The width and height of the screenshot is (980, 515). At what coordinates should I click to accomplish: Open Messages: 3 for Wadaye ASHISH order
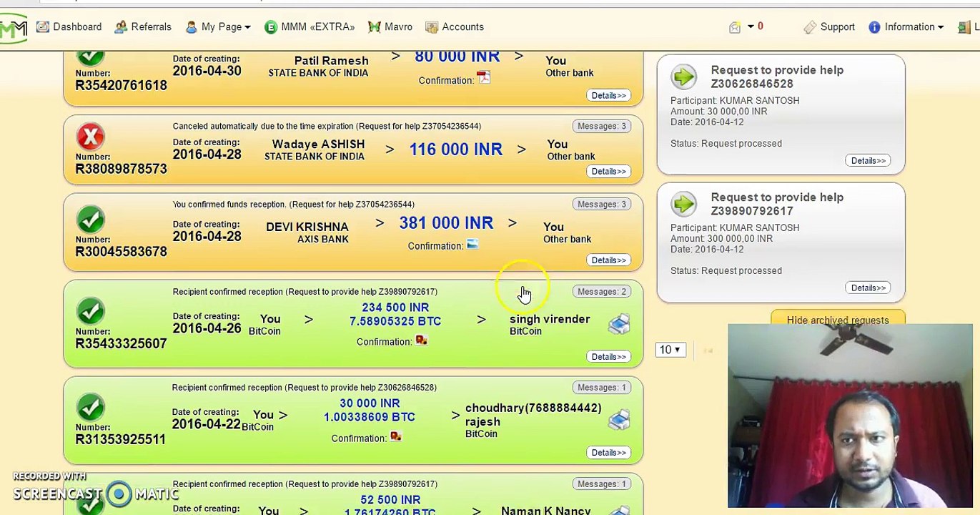[602, 126]
